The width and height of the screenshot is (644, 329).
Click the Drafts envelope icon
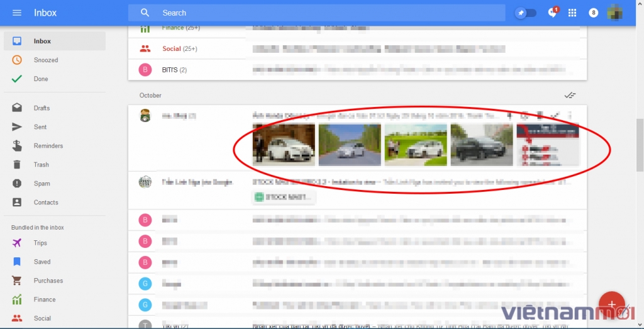17,108
